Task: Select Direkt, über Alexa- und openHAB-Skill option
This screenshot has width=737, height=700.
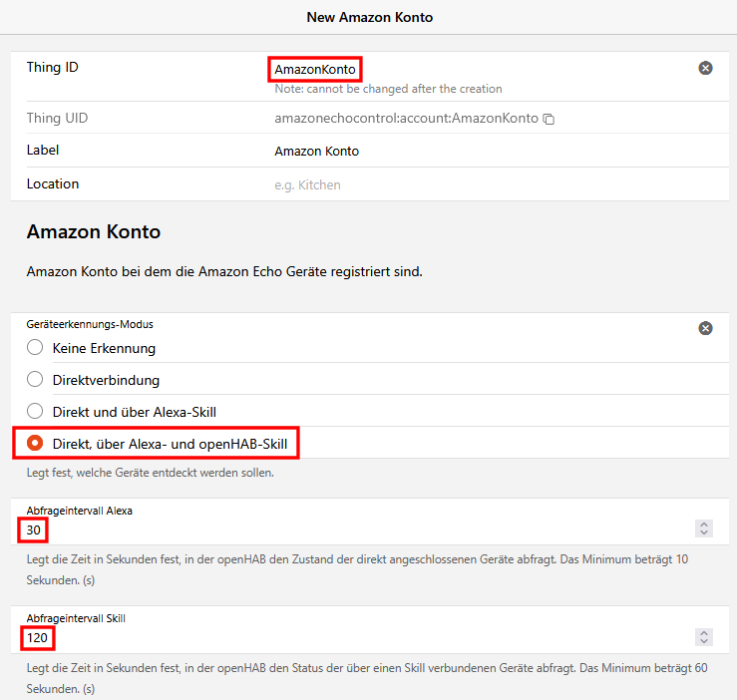Action: (35, 443)
